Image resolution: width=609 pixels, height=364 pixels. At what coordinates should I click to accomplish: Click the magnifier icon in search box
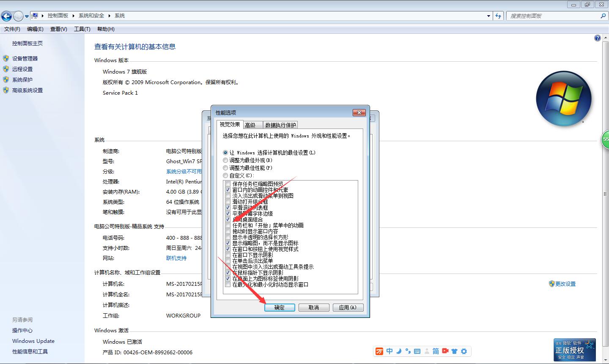point(603,16)
